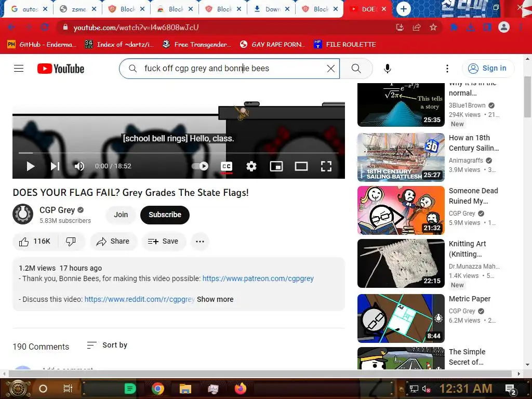Open GitHub - Enderma bookmark
532x399 pixels.
[x=42, y=45]
